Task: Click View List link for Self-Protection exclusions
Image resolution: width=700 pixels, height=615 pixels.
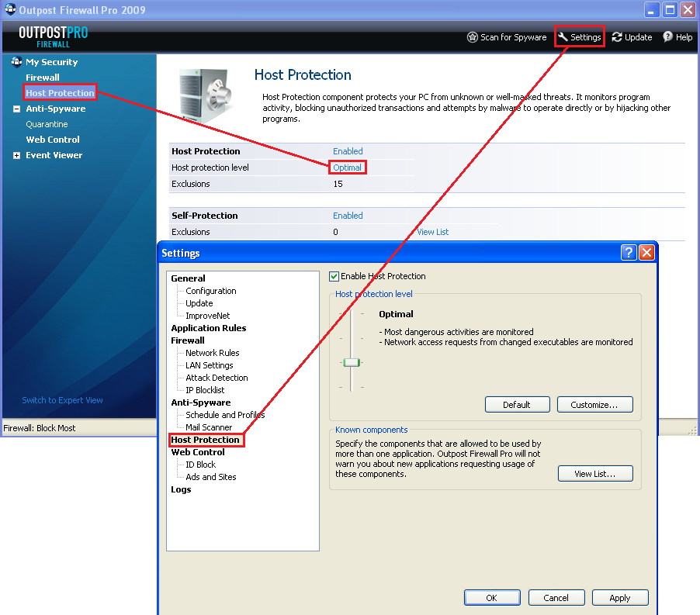Action: tap(432, 232)
